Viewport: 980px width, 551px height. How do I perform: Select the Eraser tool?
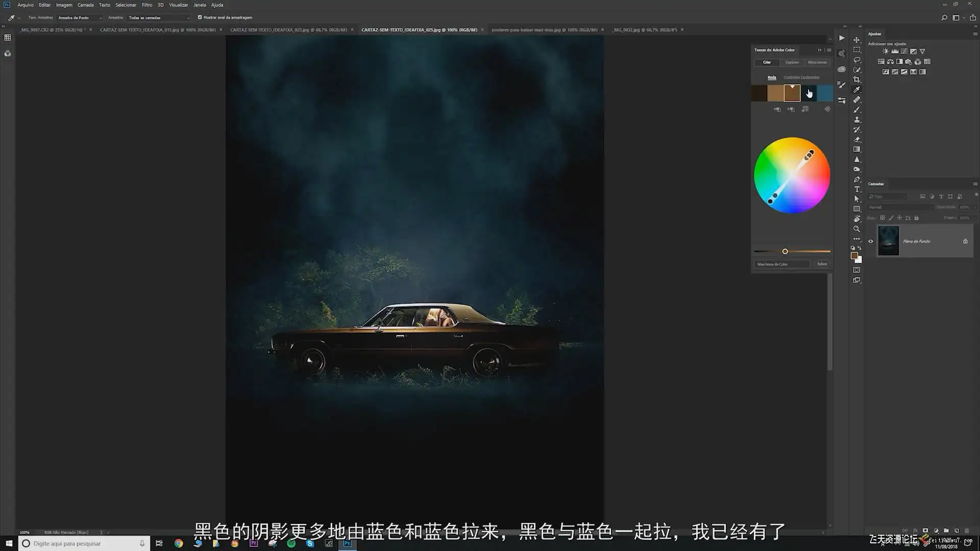pyautogui.click(x=857, y=140)
